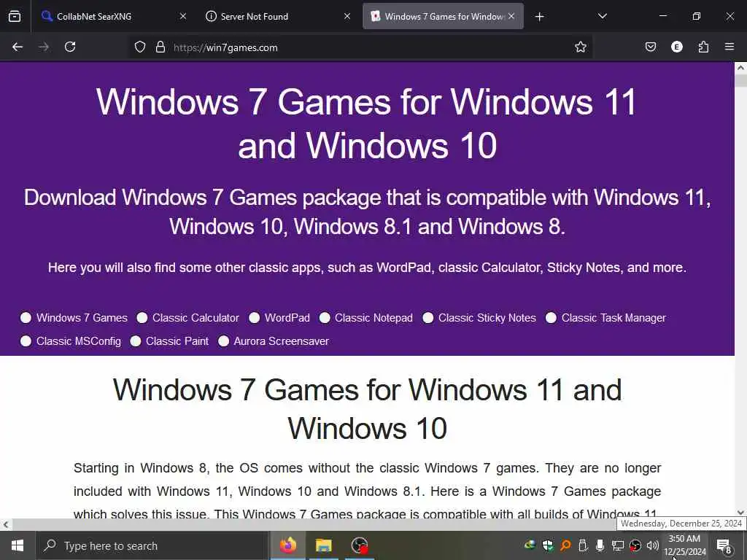Select the Classic Sticky Notes option

(x=427, y=318)
